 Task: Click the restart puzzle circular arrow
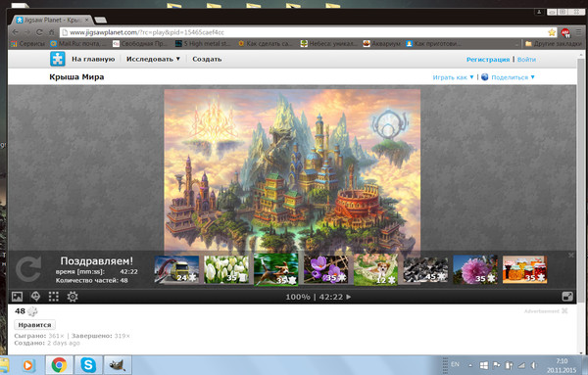click(28, 269)
